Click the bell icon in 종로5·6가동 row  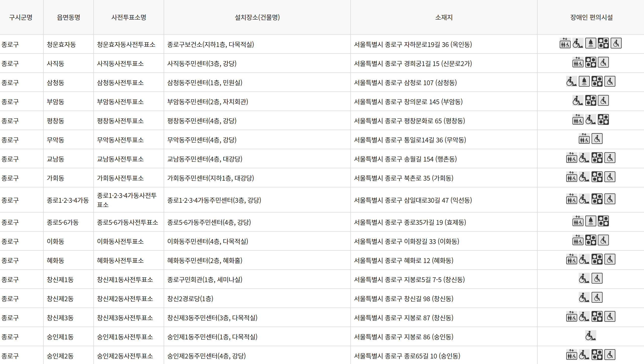tap(591, 221)
